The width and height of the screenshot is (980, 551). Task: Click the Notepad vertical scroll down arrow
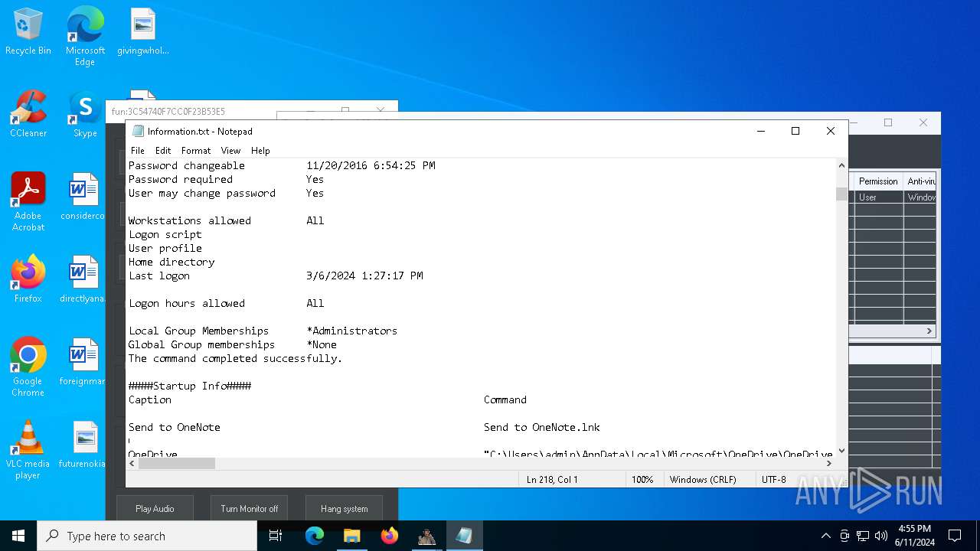click(841, 451)
